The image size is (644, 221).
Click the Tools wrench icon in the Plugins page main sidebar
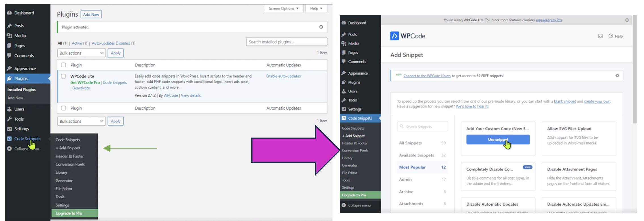pos(9,119)
